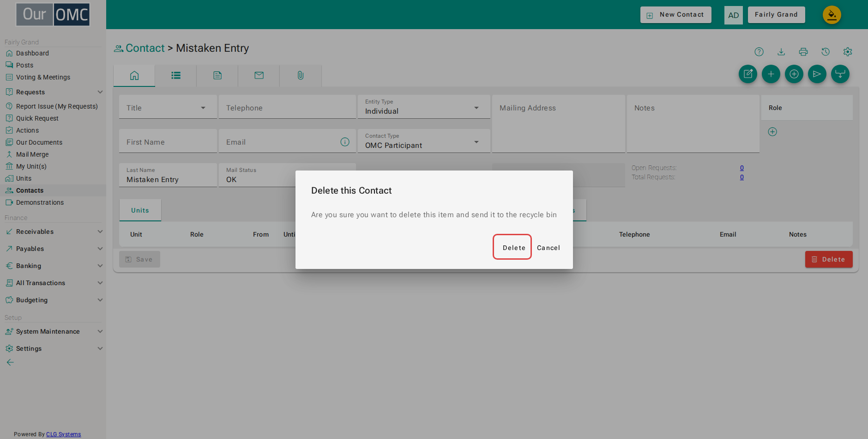Open the settings gear icon in the header

pyautogui.click(x=848, y=52)
